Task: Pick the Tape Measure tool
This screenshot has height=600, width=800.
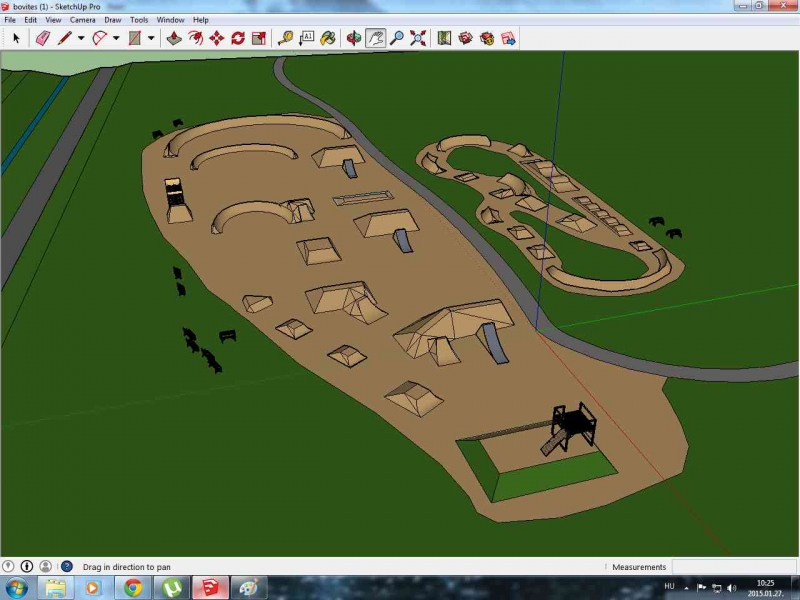Action: [x=286, y=38]
